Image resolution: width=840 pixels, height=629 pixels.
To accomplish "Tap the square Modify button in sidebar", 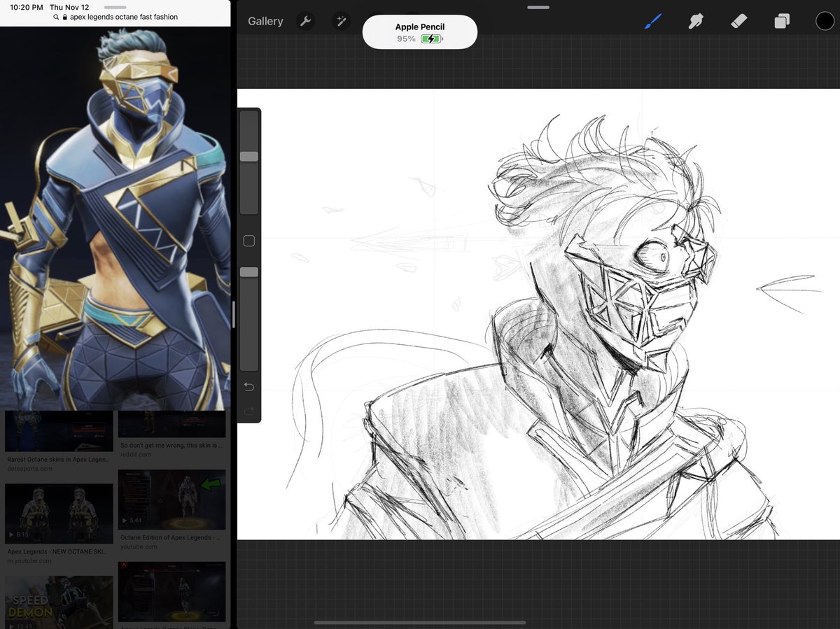I will [248, 241].
